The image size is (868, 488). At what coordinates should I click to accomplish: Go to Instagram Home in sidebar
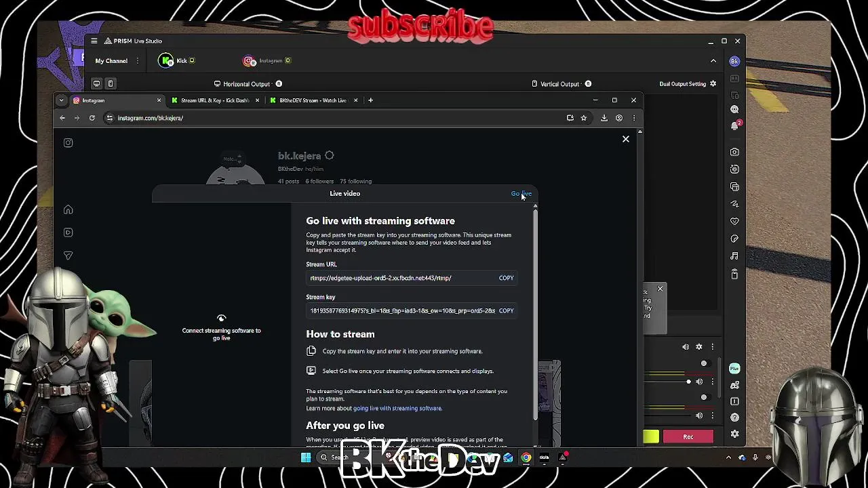click(x=68, y=209)
